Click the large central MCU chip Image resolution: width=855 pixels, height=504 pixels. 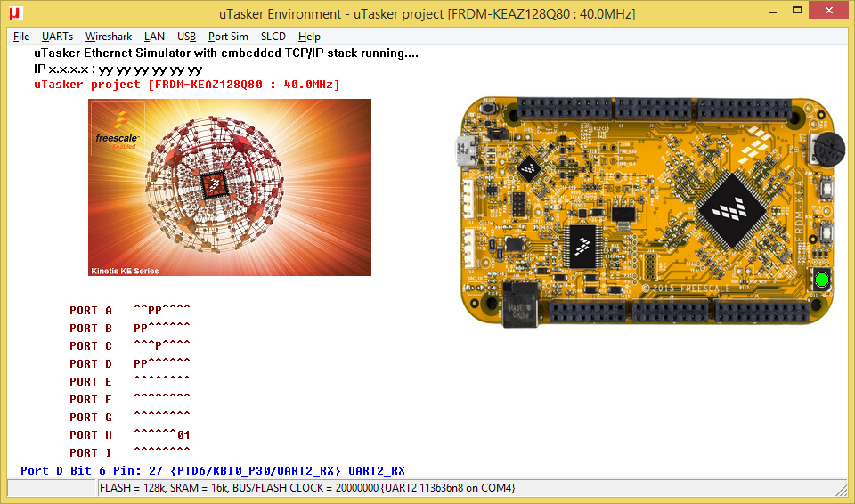732,213
